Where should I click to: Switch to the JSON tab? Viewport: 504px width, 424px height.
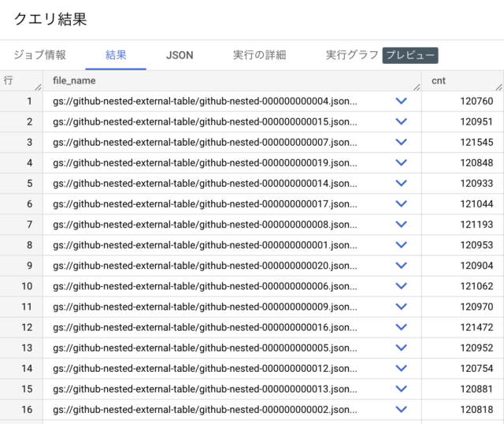click(180, 55)
